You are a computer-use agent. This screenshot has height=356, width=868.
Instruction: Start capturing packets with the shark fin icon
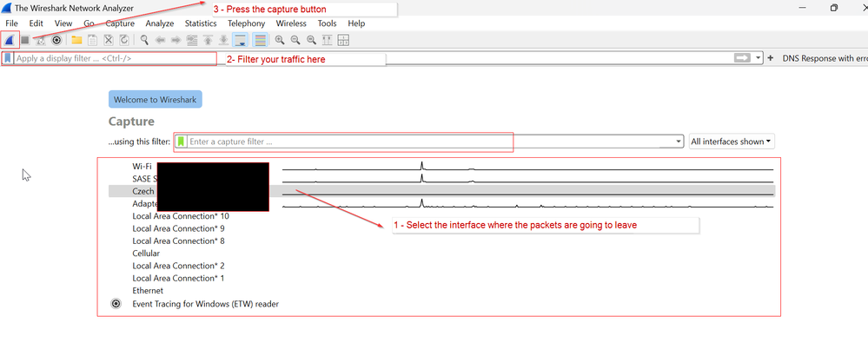9,40
